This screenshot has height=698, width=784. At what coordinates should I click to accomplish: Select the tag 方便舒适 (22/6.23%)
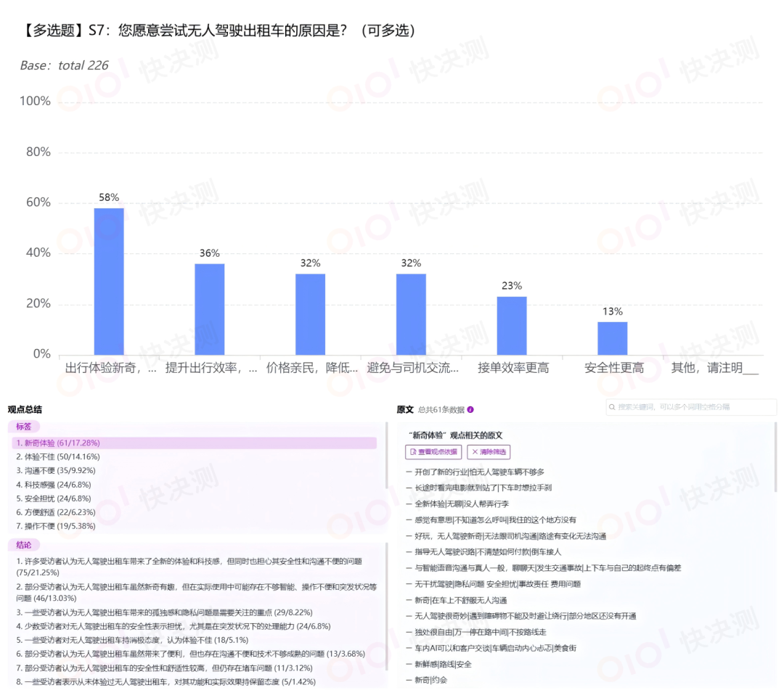pos(56,512)
